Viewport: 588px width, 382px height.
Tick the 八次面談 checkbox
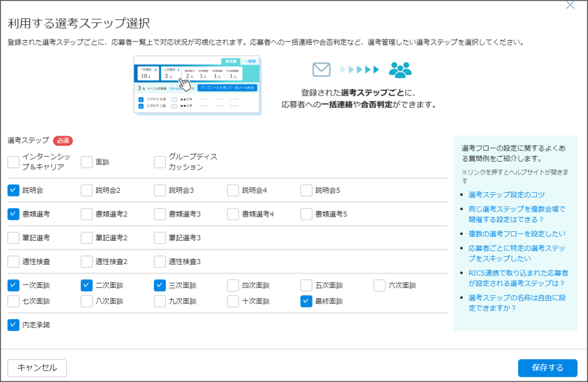pos(86,301)
